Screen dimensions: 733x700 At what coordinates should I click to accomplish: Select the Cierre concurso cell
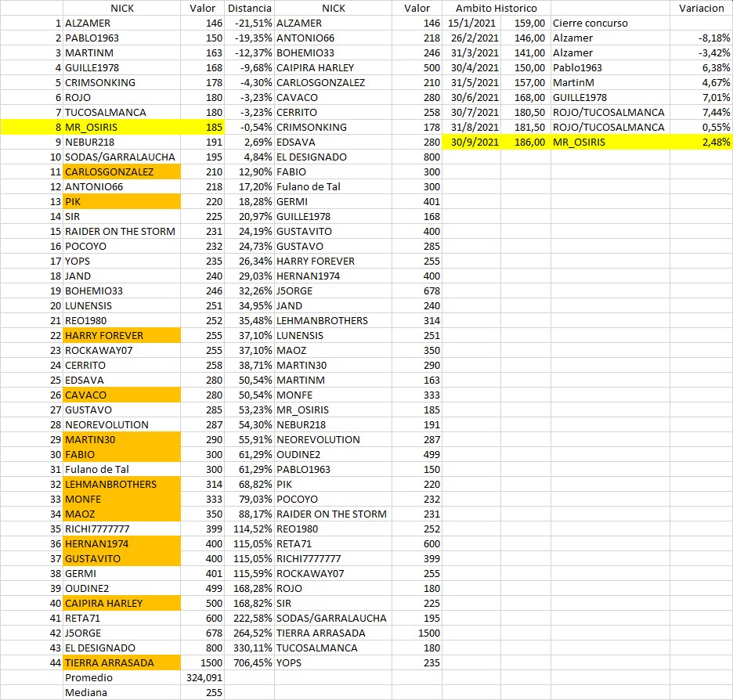590,23
